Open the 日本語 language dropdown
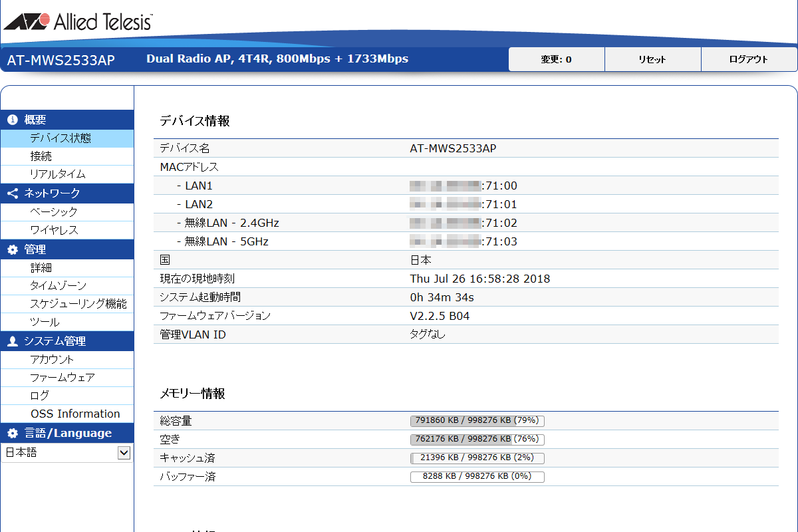798x532 pixels. pyautogui.click(x=66, y=453)
